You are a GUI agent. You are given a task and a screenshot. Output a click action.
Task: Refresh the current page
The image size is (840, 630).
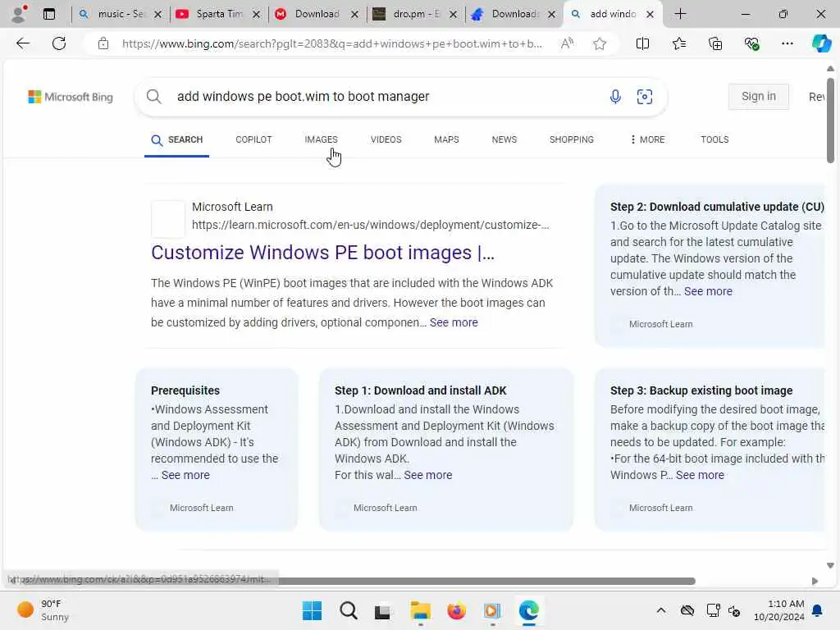(59, 43)
